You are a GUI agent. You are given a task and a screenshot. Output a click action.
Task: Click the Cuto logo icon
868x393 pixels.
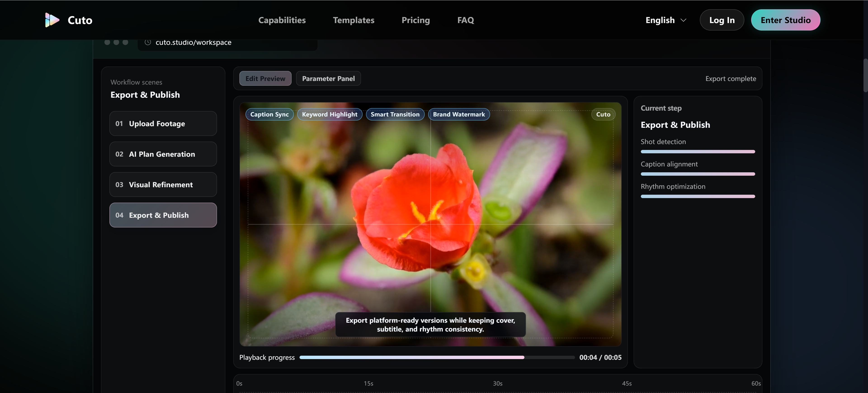click(52, 20)
